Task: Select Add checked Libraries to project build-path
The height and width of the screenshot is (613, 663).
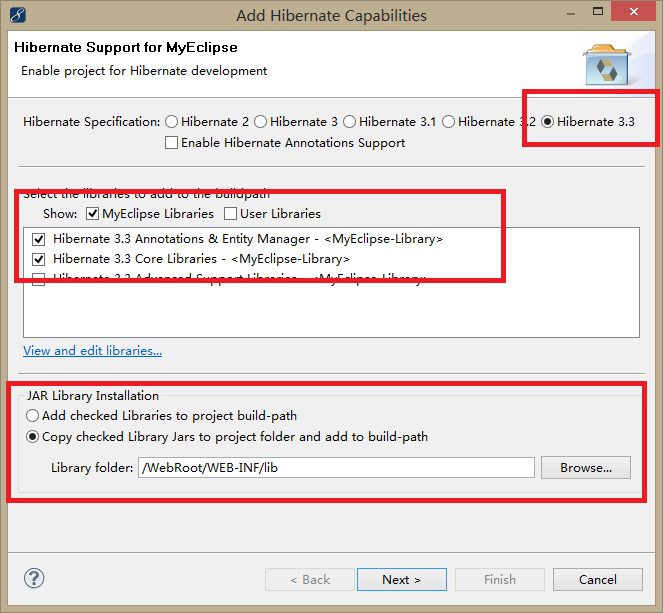Action: tap(34, 416)
